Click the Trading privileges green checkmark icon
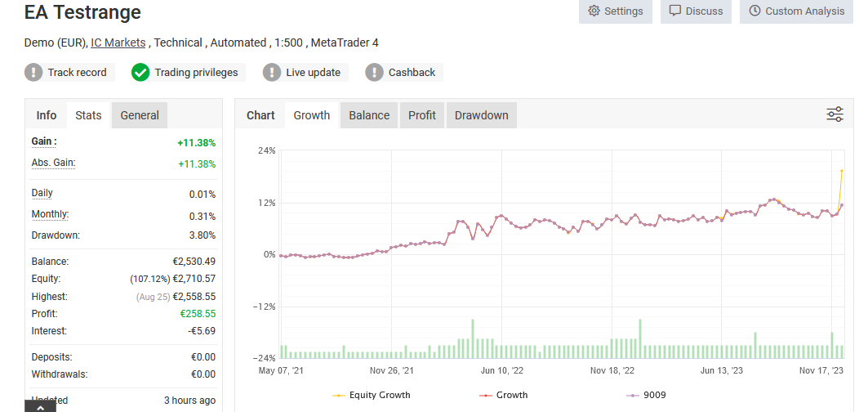This screenshot has width=868, height=412. [140, 73]
